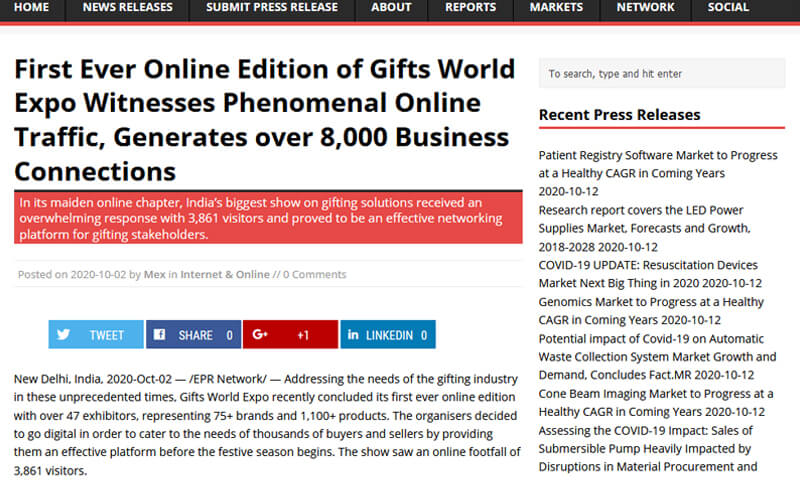Image resolution: width=800 pixels, height=480 pixels.
Task: Go to SUBMIT PRESS RELEASE page
Action: [272, 8]
